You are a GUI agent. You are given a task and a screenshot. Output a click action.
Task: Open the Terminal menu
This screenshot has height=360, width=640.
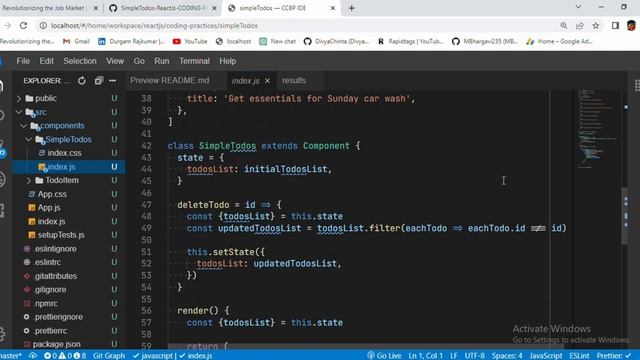click(194, 61)
